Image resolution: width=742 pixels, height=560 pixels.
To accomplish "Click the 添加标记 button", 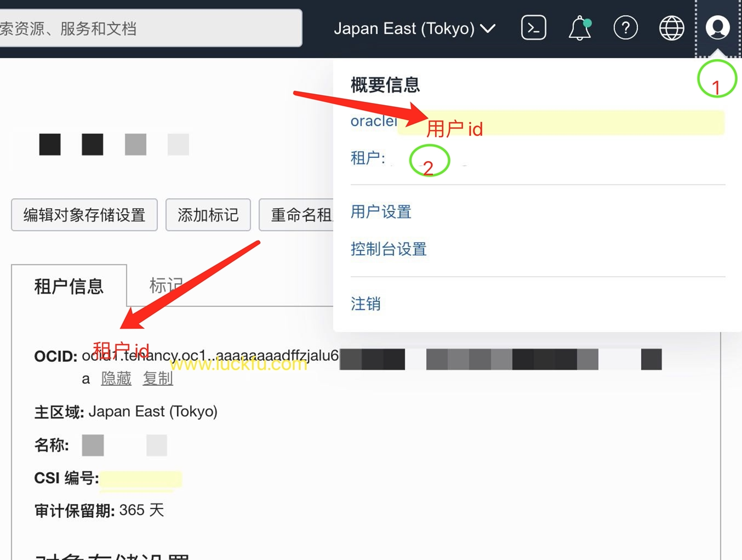I will (208, 215).
